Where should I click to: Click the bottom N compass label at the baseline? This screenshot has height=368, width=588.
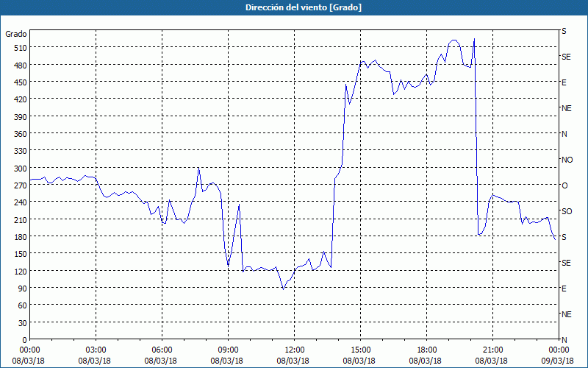pyautogui.click(x=564, y=340)
